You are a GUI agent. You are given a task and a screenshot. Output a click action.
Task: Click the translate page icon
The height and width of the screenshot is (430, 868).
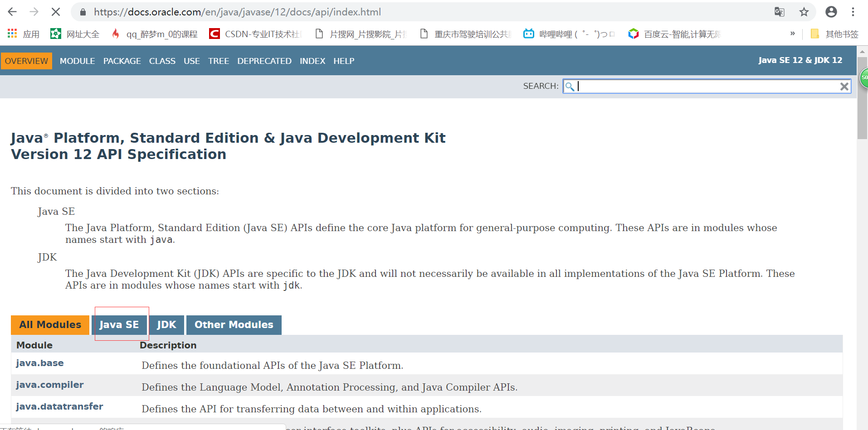pyautogui.click(x=779, y=12)
